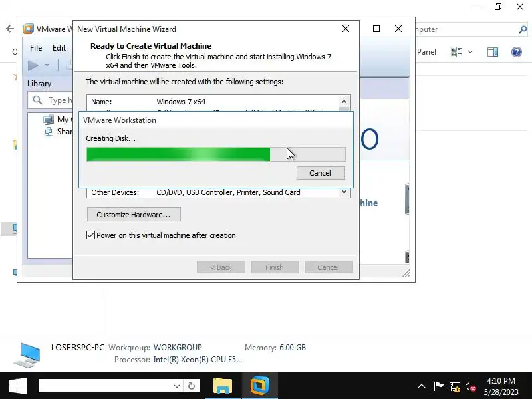This screenshot has height=399, width=532.
Task: Expand the power options dropdown arrow
Action: pos(47,65)
